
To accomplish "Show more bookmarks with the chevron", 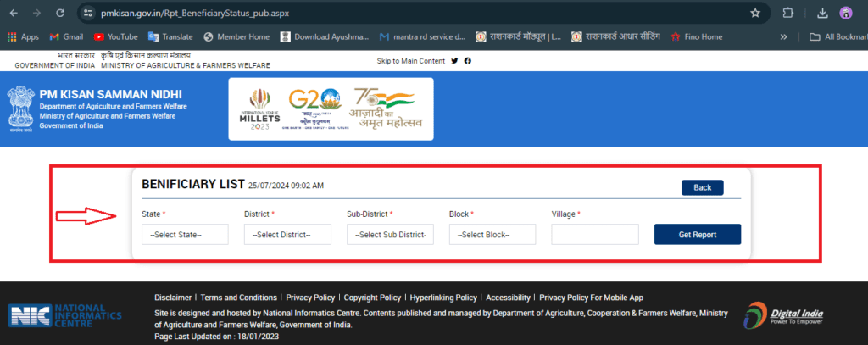I will tap(783, 36).
